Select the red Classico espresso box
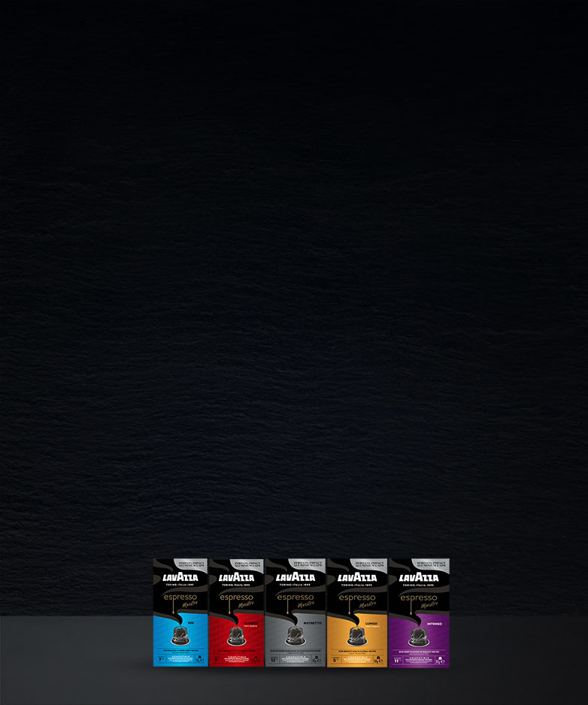Image resolution: width=588 pixels, height=705 pixels. (237, 613)
